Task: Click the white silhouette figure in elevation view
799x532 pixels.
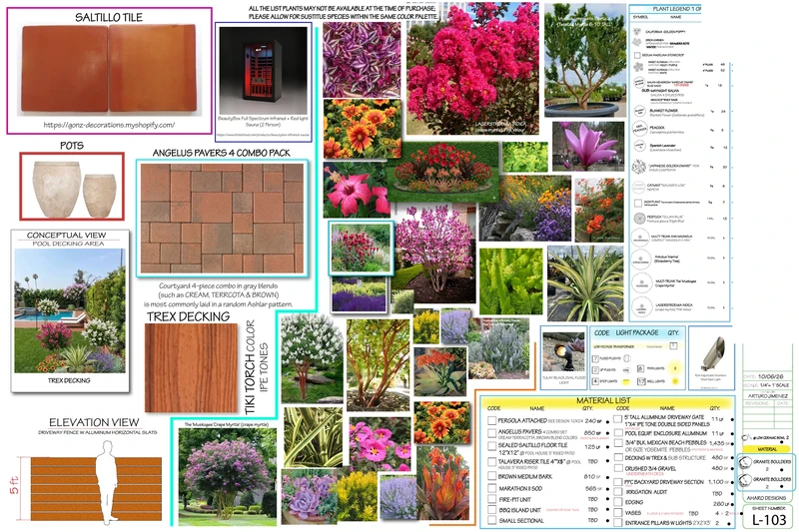Action: point(107,483)
